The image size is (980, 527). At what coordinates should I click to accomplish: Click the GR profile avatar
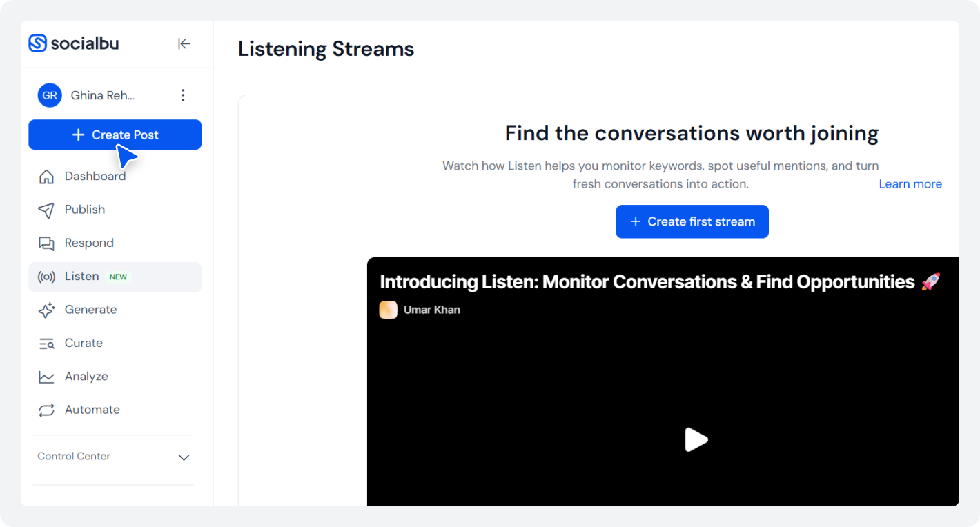[x=50, y=95]
